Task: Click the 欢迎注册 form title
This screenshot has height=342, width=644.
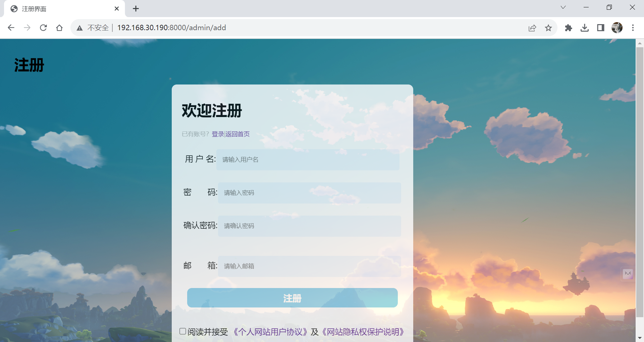Action: coord(212,111)
